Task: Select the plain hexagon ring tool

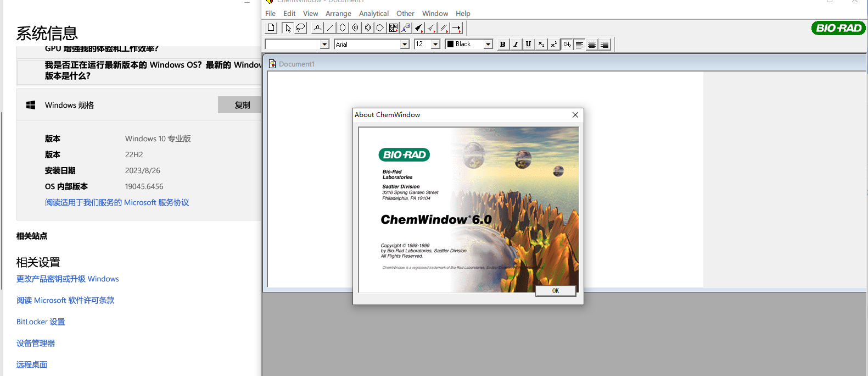Action: click(343, 28)
